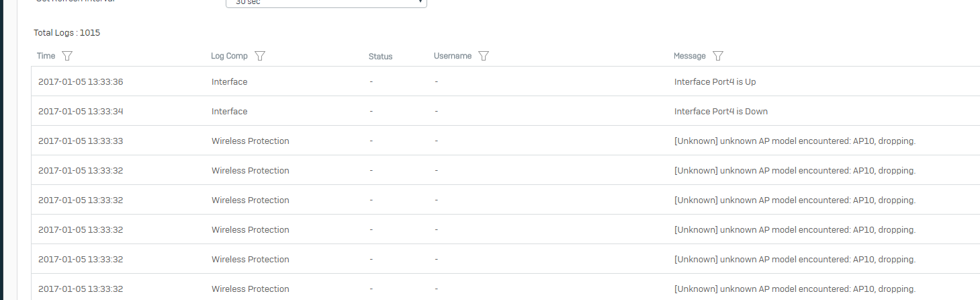The width and height of the screenshot is (980, 300).
Task: Open the Time column filter
Action: click(x=66, y=56)
